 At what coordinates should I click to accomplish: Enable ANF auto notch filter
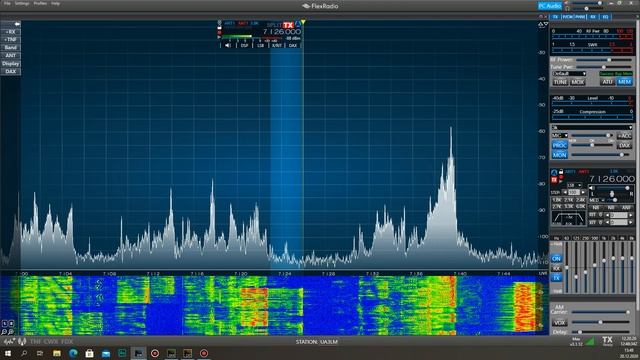[x=626, y=208]
